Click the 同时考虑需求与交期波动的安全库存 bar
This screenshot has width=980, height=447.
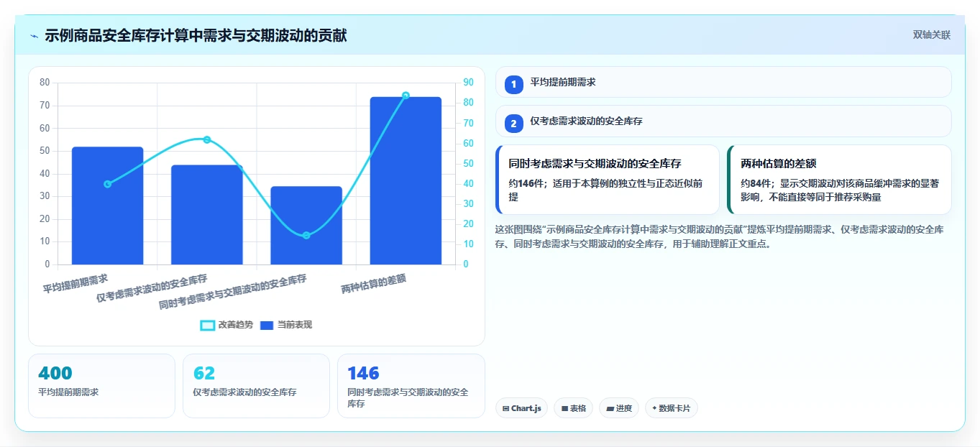tap(306, 226)
